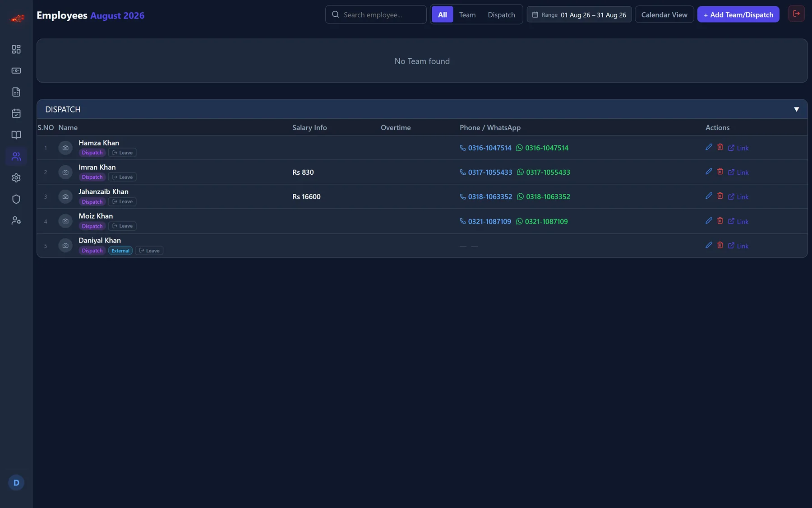Open the calendar check sidebar icon
The image size is (812, 508).
click(x=16, y=113)
